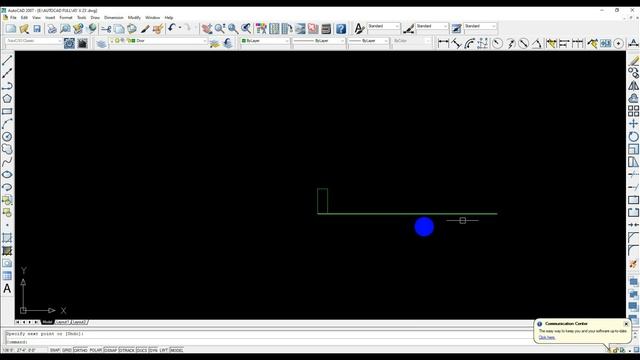Image resolution: width=640 pixels, height=360 pixels.
Task: Select the Move tool in Modify toolbar
Action: [633, 124]
